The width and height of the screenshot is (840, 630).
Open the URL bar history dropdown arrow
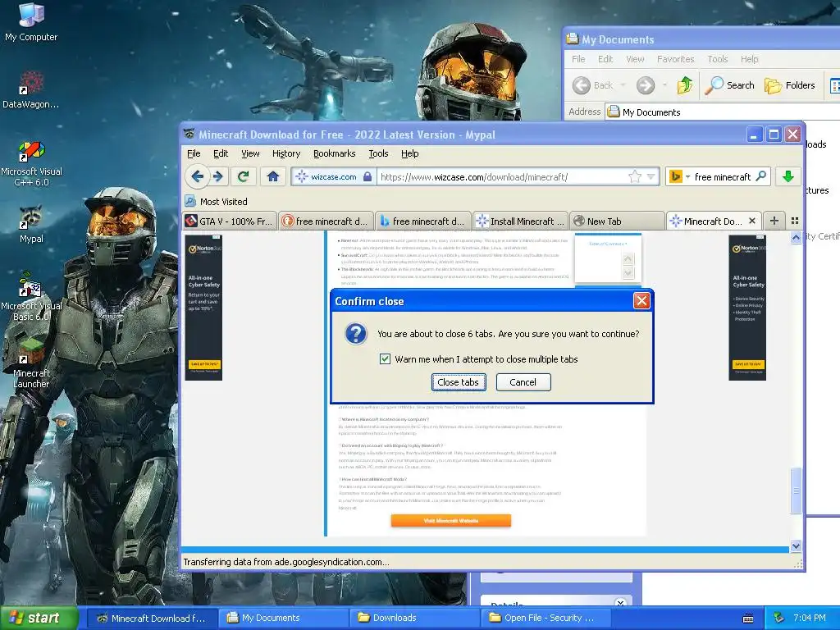pyautogui.click(x=651, y=176)
